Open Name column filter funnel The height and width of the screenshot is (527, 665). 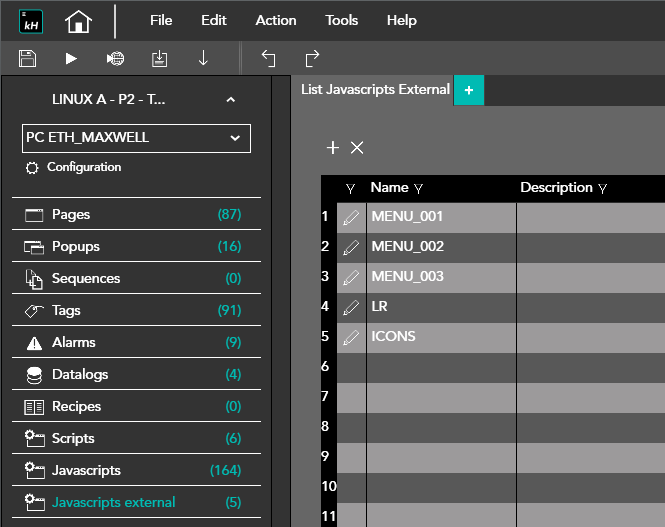pyautogui.click(x=418, y=188)
